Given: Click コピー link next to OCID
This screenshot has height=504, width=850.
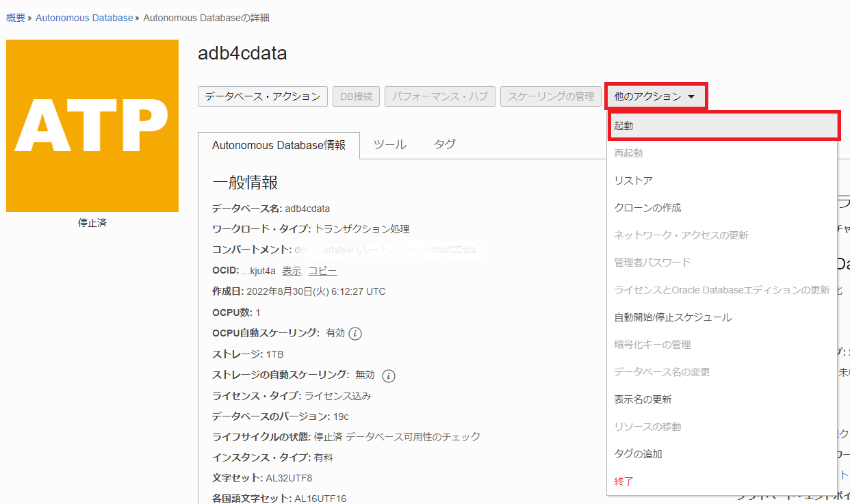Looking at the screenshot, I should (322, 271).
